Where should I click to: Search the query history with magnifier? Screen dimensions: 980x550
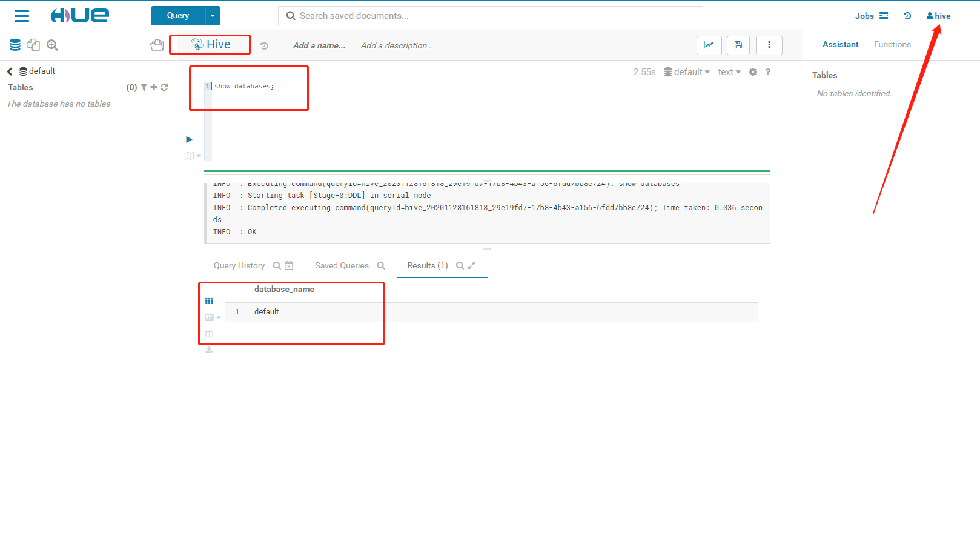(x=277, y=265)
